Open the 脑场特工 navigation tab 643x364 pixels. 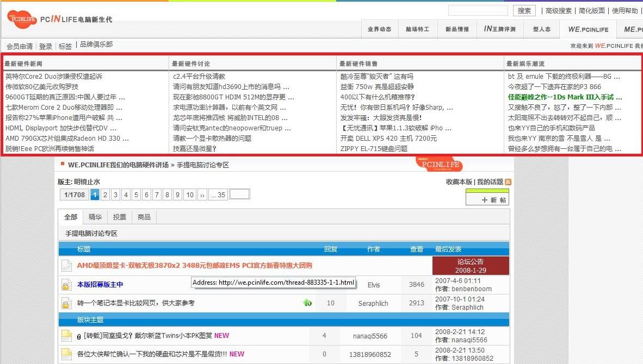tap(417, 29)
